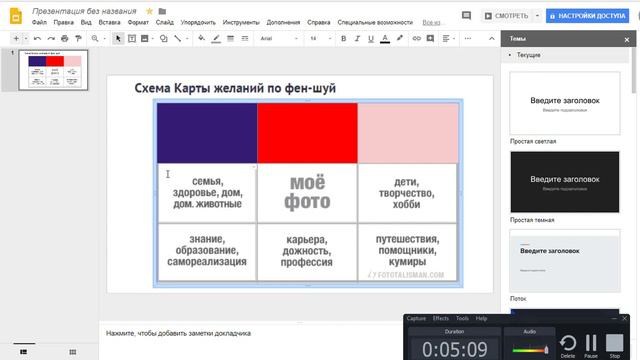Open the Файл menu
Image resolution: width=640 pixels, height=360 pixels.
[x=39, y=22]
